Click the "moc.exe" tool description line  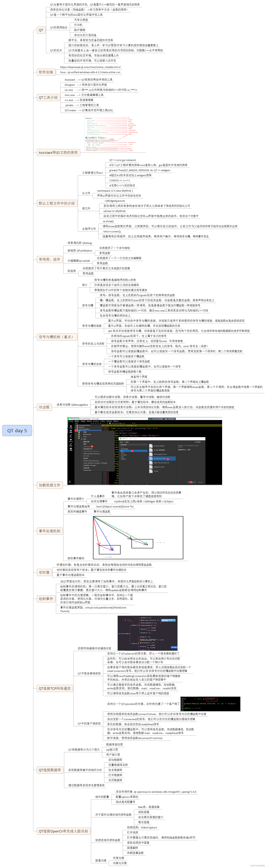[x=84, y=95]
